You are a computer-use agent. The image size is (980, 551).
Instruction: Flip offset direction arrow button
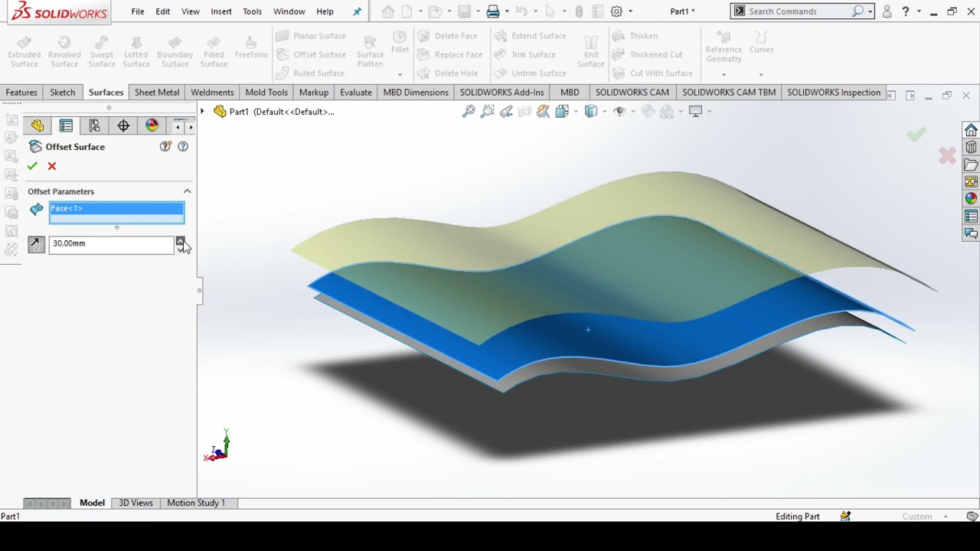(x=36, y=244)
